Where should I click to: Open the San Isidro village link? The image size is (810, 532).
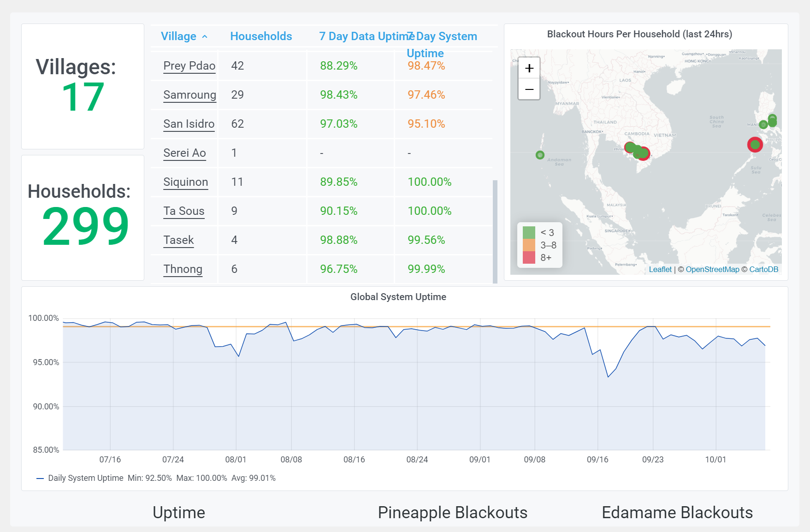click(189, 124)
